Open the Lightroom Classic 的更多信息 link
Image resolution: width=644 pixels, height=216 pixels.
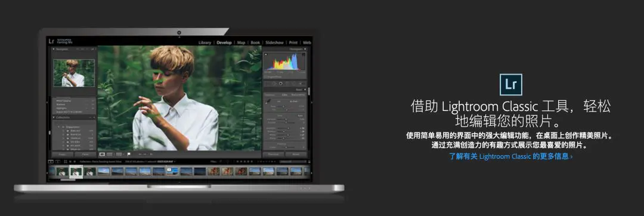(x=510, y=156)
